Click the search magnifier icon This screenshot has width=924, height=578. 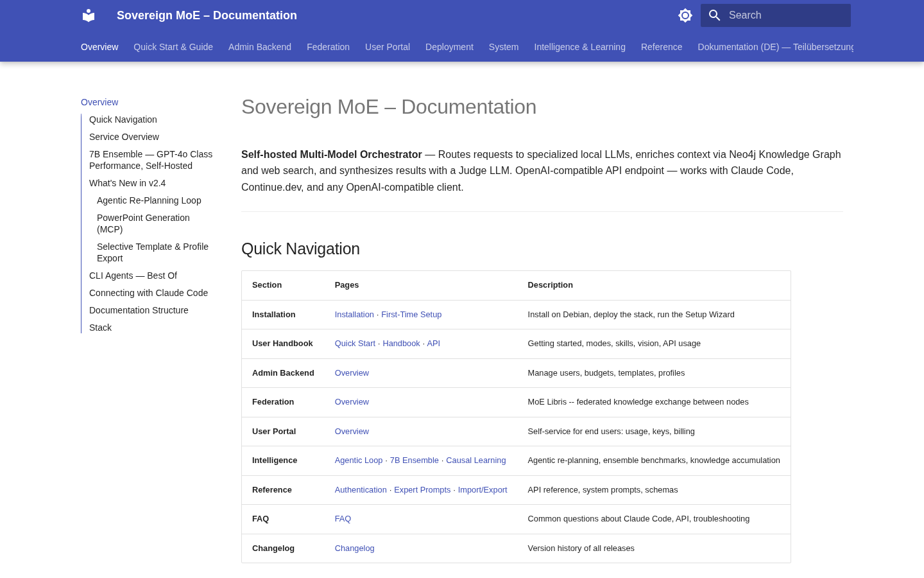tap(715, 15)
